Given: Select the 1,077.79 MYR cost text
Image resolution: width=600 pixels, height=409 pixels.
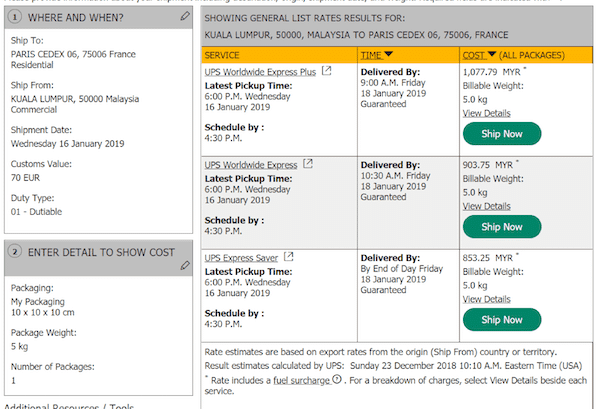Looking at the screenshot, I should pos(492,72).
